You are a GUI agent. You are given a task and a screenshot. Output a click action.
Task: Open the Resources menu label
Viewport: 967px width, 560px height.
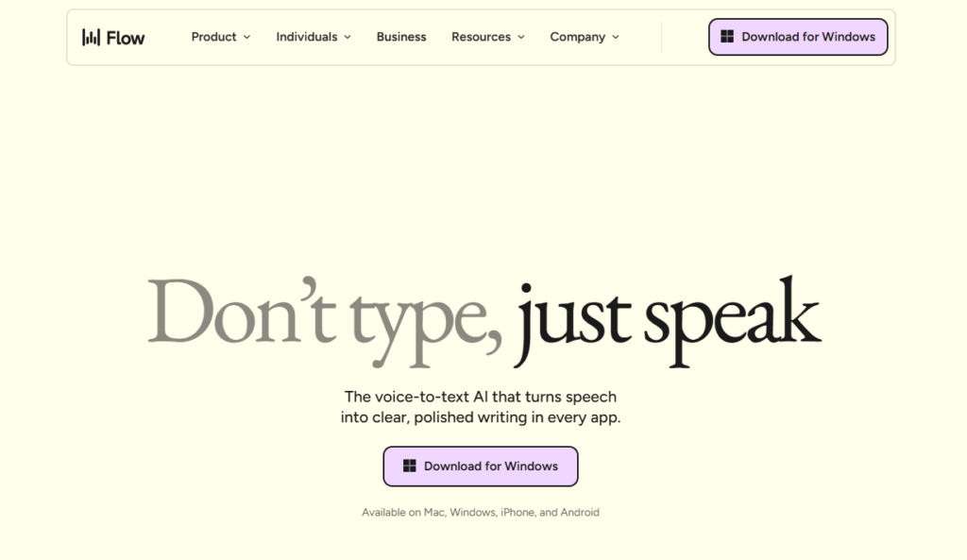pos(481,37)
